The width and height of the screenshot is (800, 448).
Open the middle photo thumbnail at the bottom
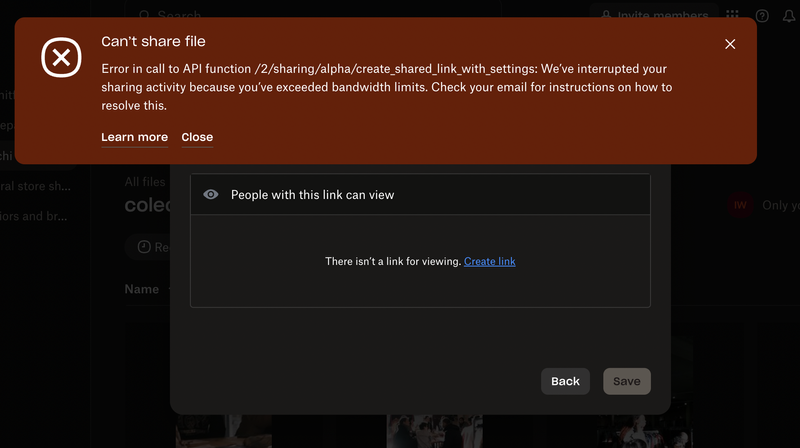(x=430, y=428)
